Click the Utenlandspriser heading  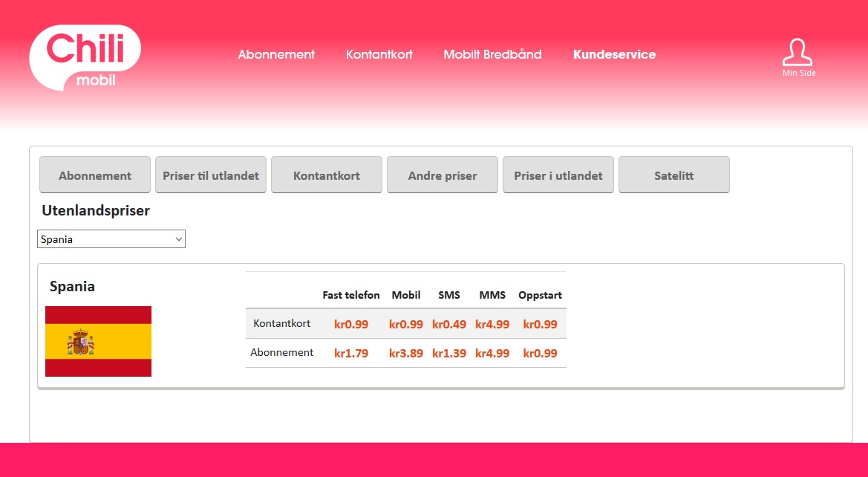coord(96,211)
